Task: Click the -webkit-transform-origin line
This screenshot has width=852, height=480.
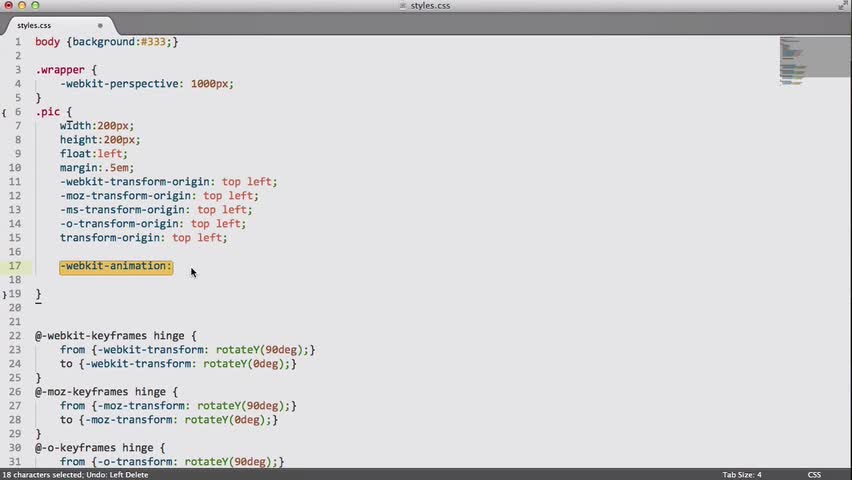Action: tap(168, 182)
